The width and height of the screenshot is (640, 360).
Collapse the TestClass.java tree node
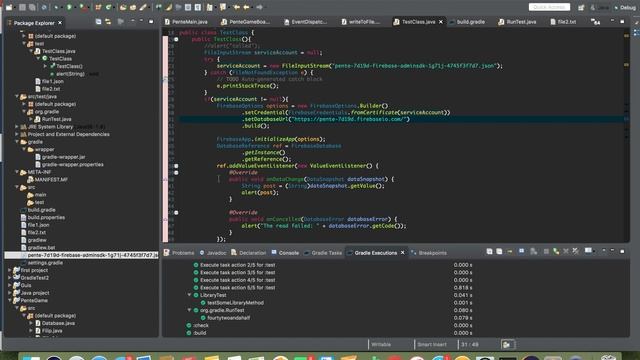tap(31, 51)
